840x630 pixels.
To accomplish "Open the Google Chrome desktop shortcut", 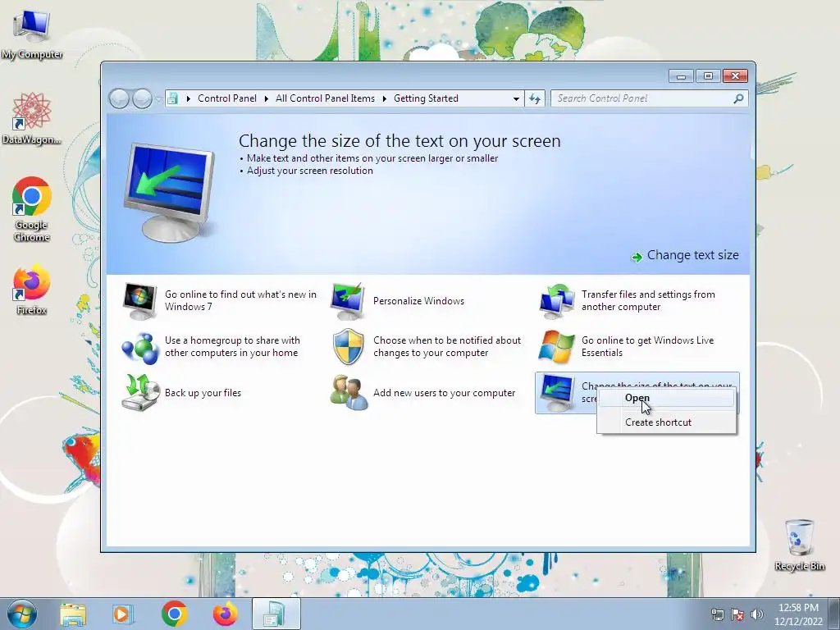I will [x=32, y=209].
